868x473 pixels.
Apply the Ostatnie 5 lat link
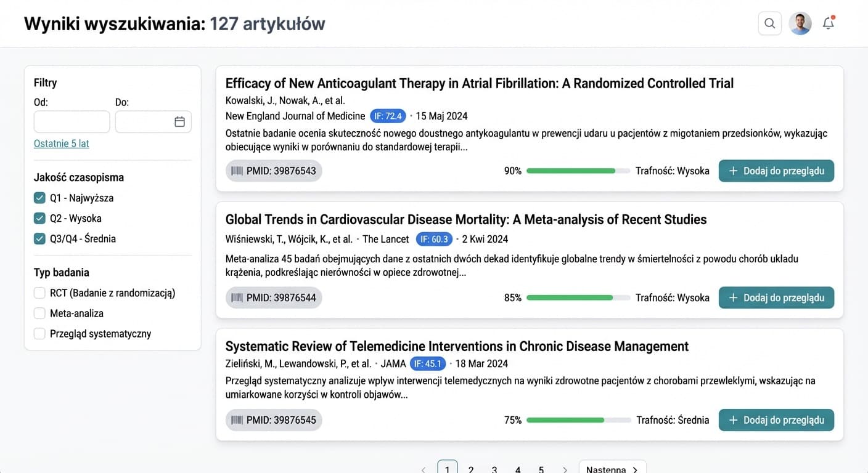[x=62, y=144]
